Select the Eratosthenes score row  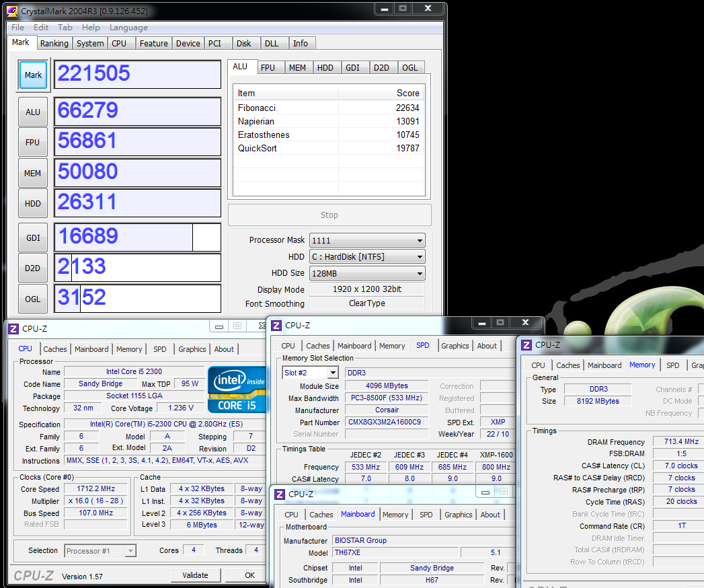click(329, 135)
